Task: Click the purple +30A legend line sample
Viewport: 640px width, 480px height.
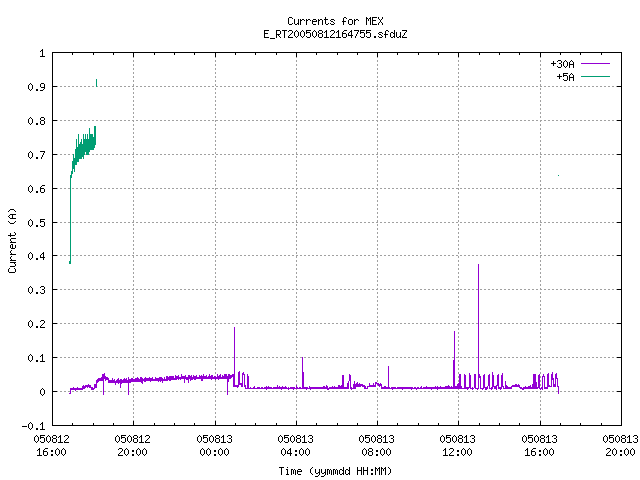Action: click(595, 64)
